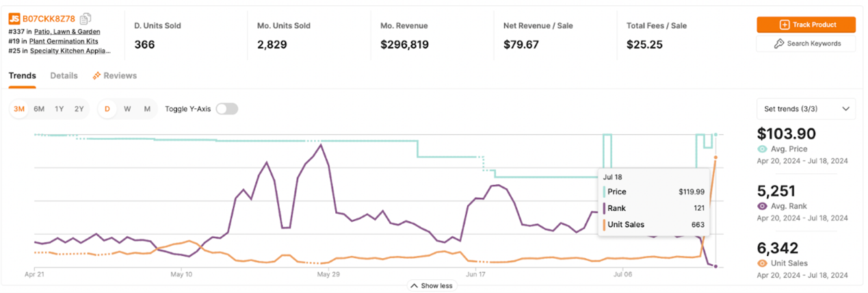
Task: Click the Jul 18 endpoint on the orange line
Action: [x=715, y=157]
